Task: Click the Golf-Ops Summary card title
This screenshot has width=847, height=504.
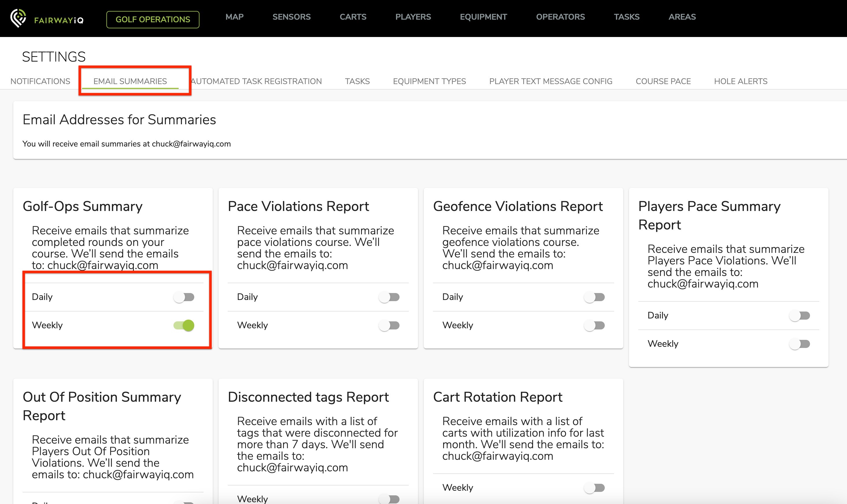Action: tap(82, 207)
